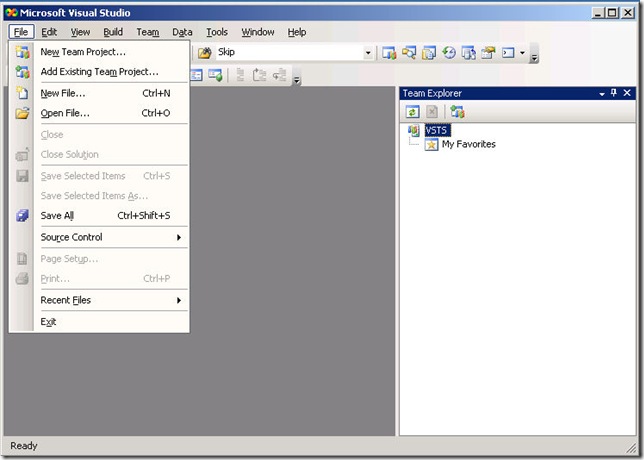Click the Ready status bar text
This screenshot has height=460, width=644.
coord(24,446)
